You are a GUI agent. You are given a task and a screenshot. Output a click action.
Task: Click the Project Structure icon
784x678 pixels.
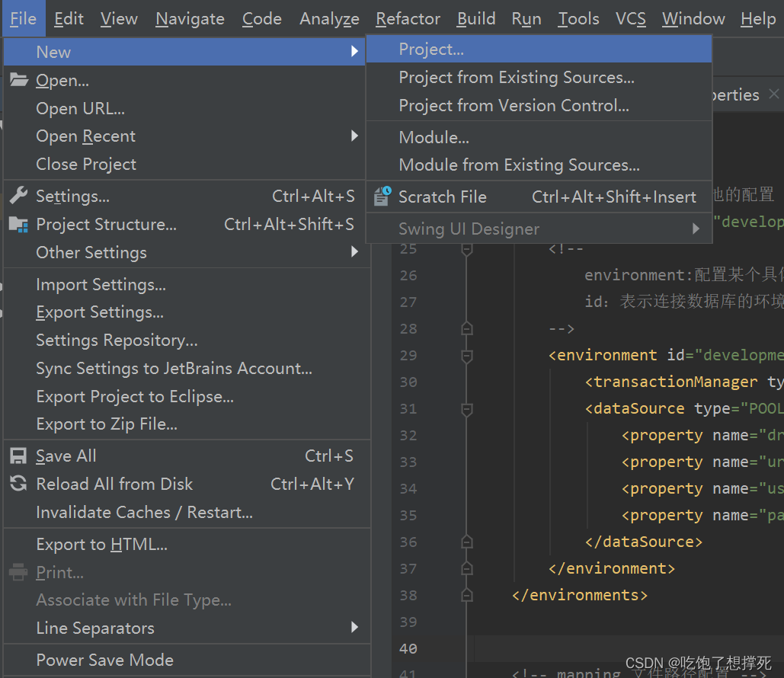point(18,225)
